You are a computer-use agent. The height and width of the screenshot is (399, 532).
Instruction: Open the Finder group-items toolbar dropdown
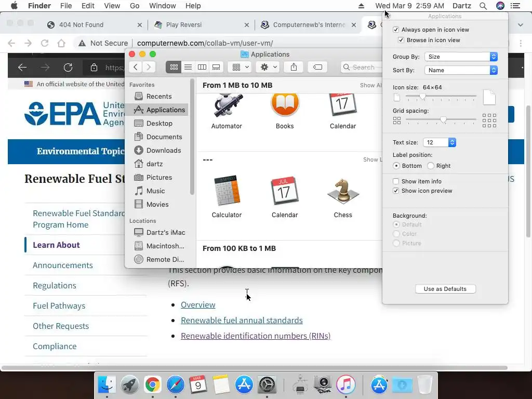(x=240, y=67)
